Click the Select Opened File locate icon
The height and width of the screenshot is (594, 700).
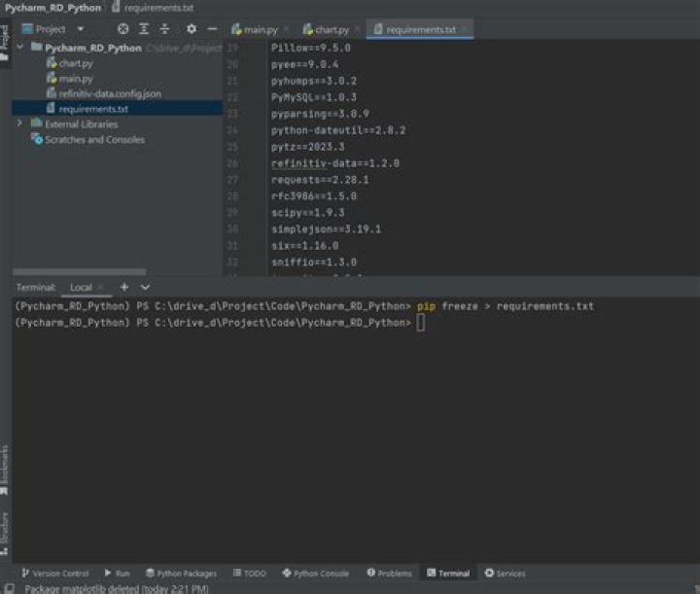click(122, 29)
